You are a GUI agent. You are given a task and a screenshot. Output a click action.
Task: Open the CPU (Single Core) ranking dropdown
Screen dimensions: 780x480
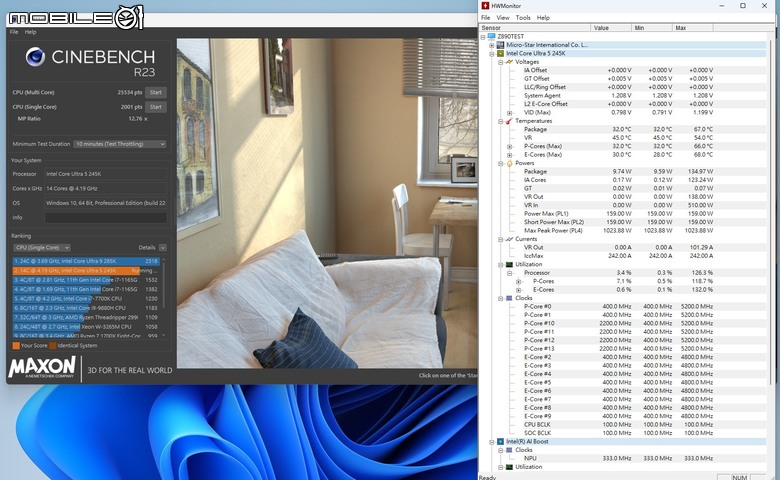(42, 247)
